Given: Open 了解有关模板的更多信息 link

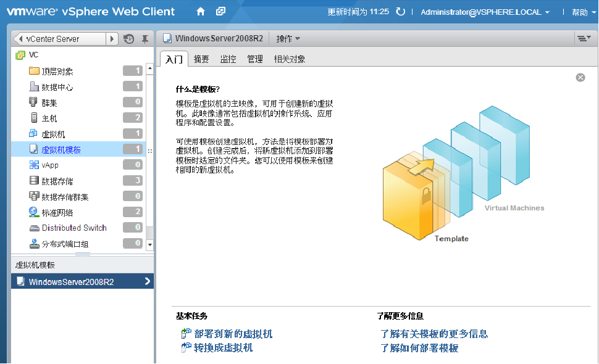Looking at the screenshot, I should click(x=434, y=334).
